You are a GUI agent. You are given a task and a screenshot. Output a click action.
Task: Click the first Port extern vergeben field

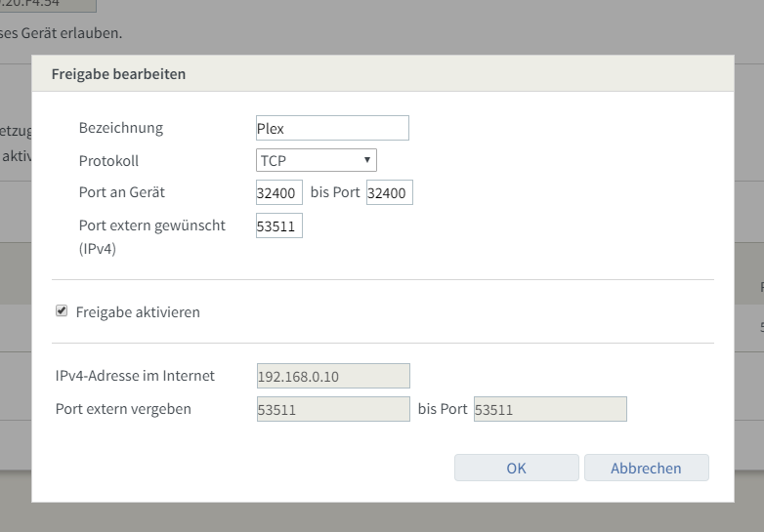coord(332,410)
